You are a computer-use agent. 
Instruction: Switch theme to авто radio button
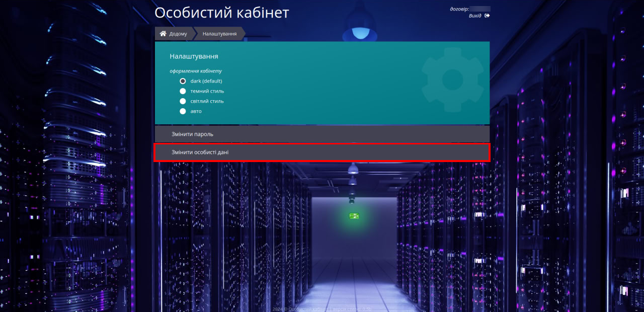[x=183, y=111]
